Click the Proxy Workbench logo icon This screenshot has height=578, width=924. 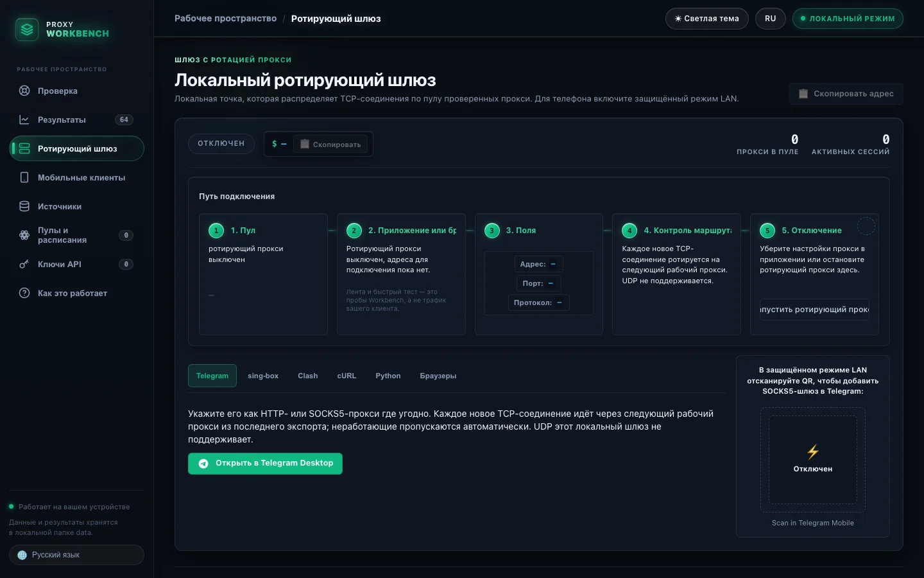(x=27, y=30)
